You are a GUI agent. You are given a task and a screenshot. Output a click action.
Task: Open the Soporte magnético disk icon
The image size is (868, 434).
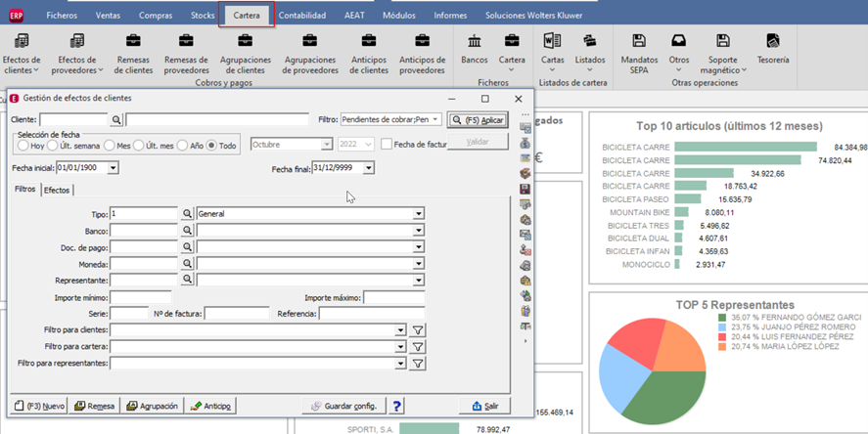[x=722, y=40]
